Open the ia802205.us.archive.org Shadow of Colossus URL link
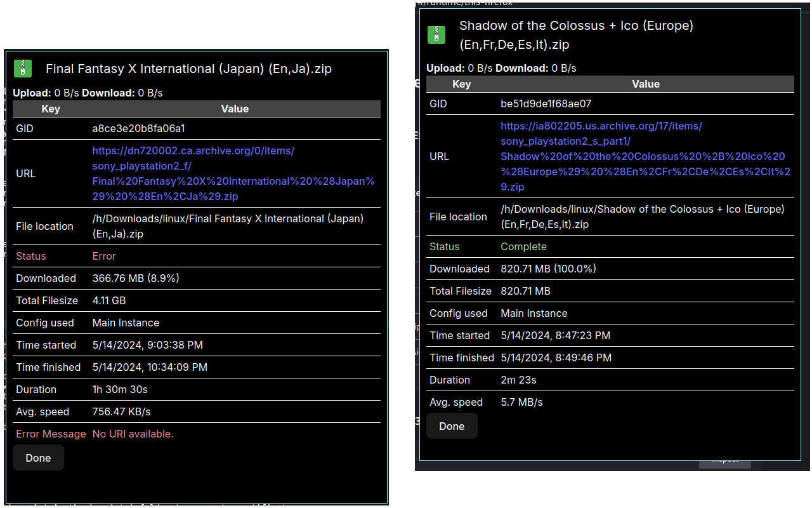Viewport: 812px width, 508px height. click(x=646, y=156)
